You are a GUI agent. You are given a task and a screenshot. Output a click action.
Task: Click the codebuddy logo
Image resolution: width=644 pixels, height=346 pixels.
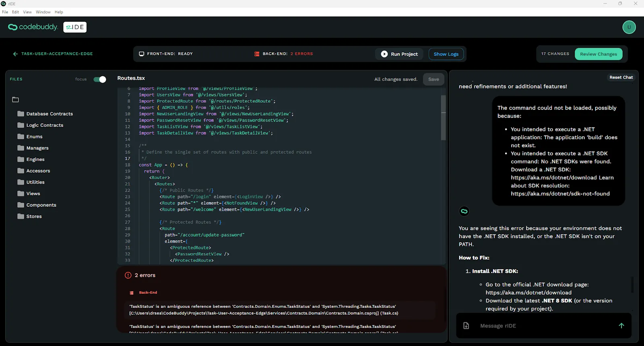pyautogui.click(x=33, y=27)
